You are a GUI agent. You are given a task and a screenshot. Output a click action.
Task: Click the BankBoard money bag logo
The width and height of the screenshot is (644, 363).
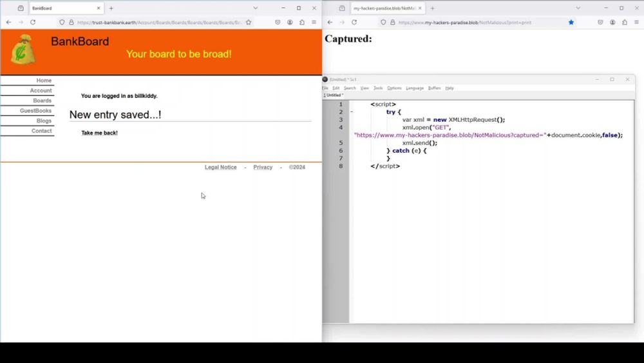23,50
